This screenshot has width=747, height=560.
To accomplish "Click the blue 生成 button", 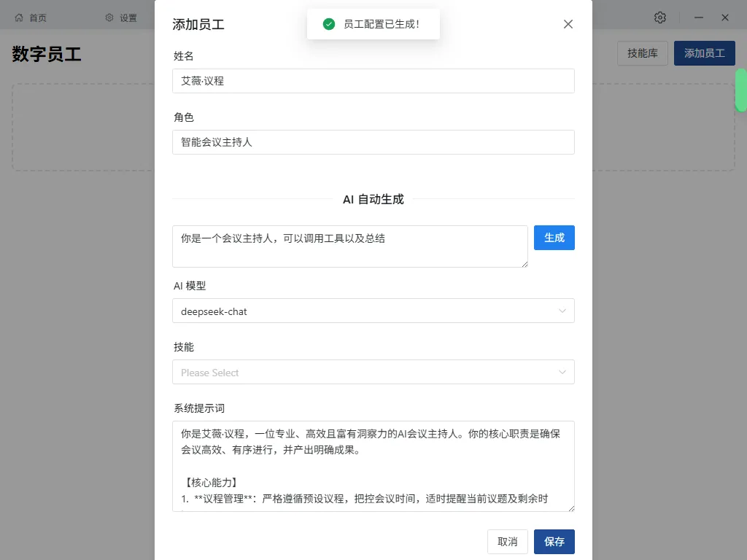I will [554, 237].
